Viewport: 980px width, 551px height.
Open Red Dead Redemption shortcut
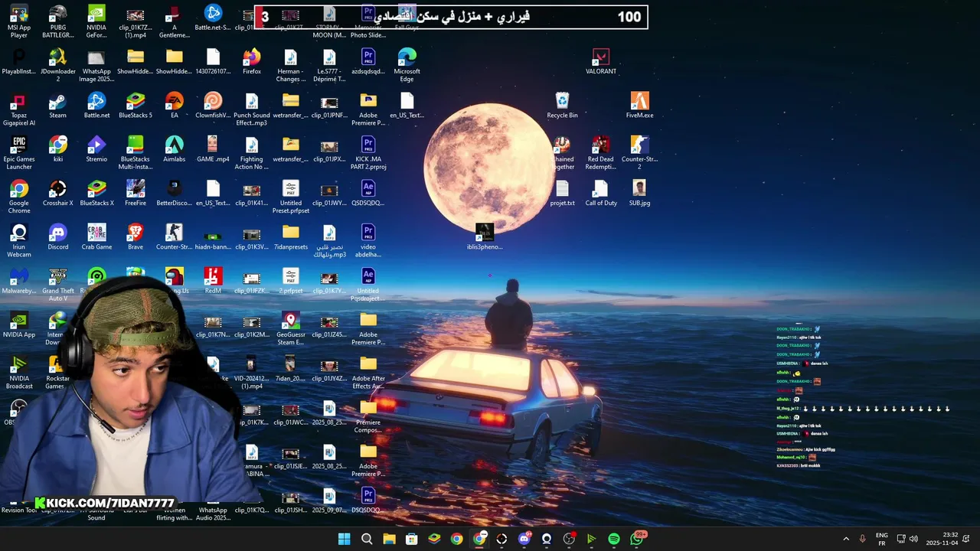(x=601, y=153)
